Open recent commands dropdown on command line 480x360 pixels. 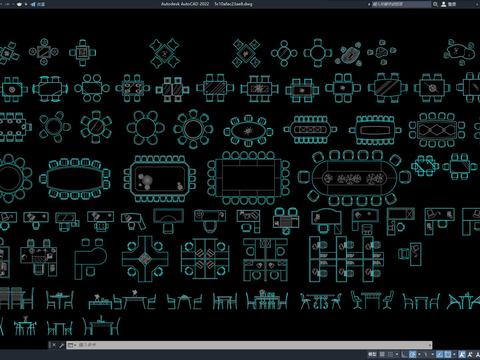(71, 345)
